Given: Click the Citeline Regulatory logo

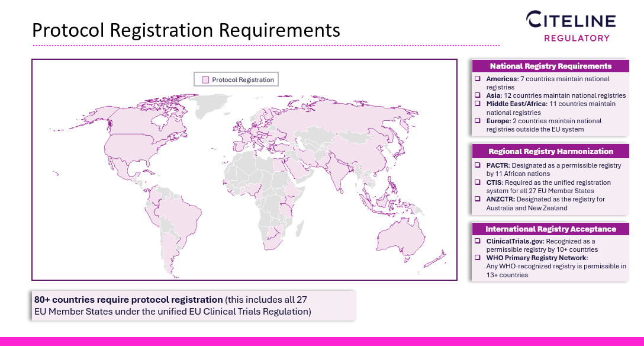Looking at the screenshot, I should pyautogui.click(x=571, y=27).
